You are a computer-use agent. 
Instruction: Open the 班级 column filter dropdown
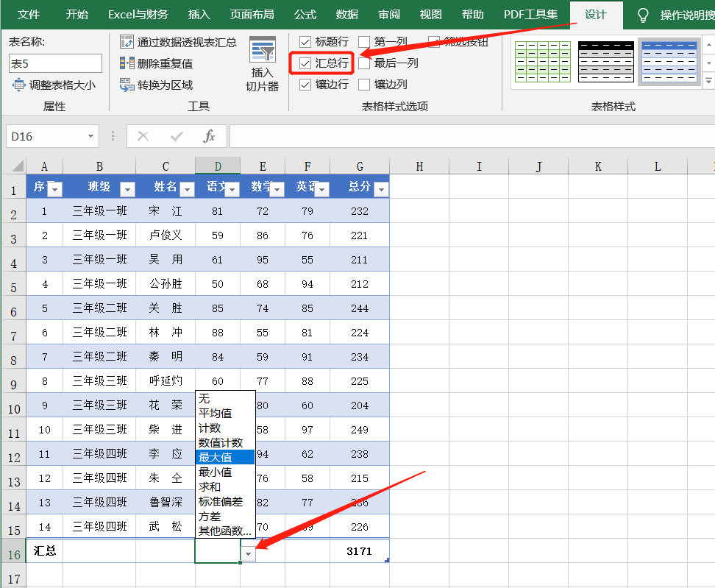[x=127, y=190]
